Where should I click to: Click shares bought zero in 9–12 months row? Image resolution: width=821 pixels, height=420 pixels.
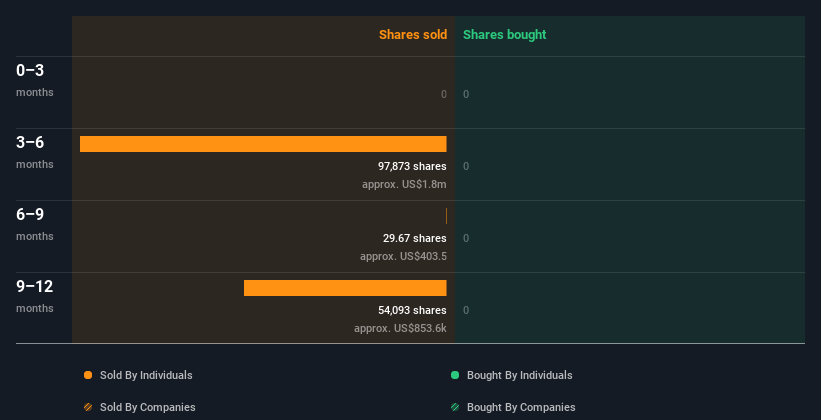point(466,310)
